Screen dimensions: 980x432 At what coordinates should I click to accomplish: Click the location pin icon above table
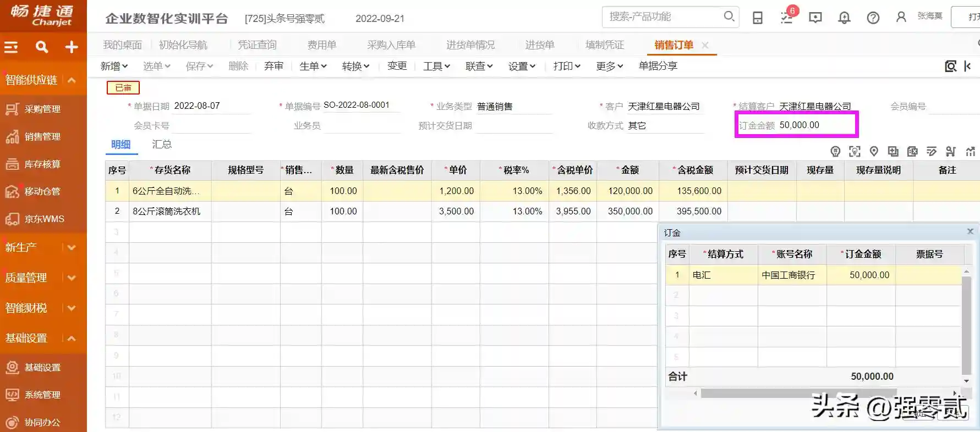[874, 151]
